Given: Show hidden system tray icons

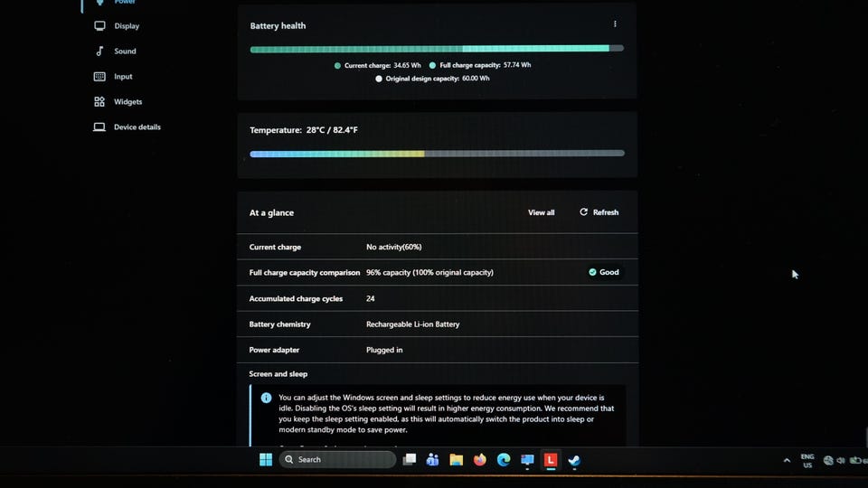Looking at the screenshot, I should (787, 460).
